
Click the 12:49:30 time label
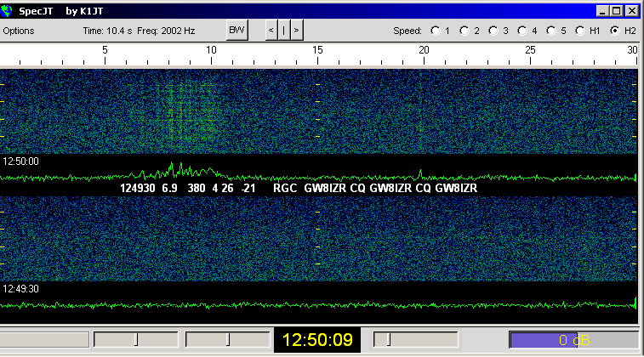click(20, 289)
